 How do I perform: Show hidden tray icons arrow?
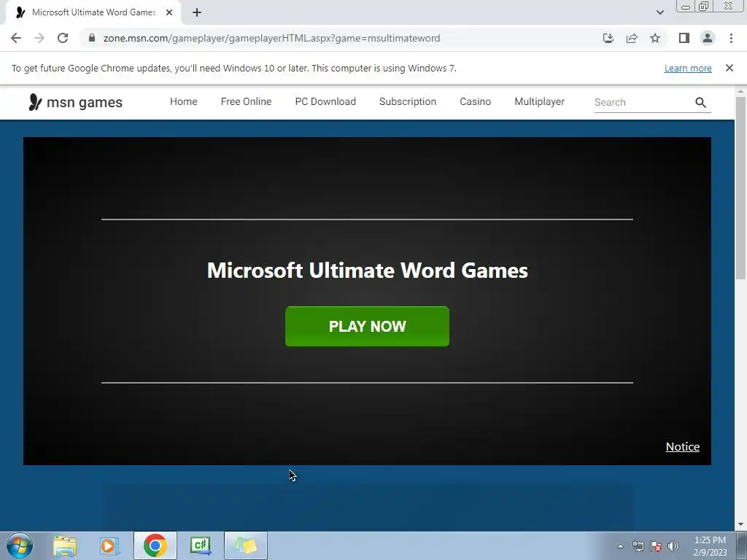click(620, 546)
